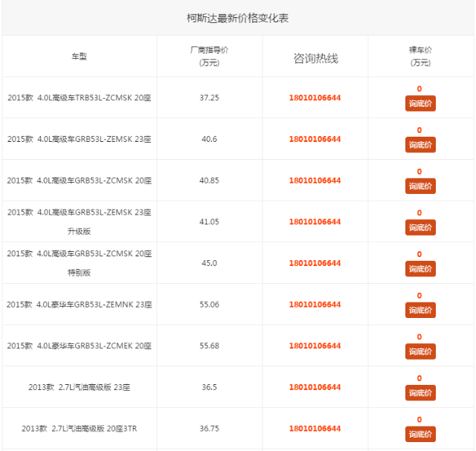Click hotline number in the 36.5 row
Viewport: 476px width, 451px height.
click(315, 387)
